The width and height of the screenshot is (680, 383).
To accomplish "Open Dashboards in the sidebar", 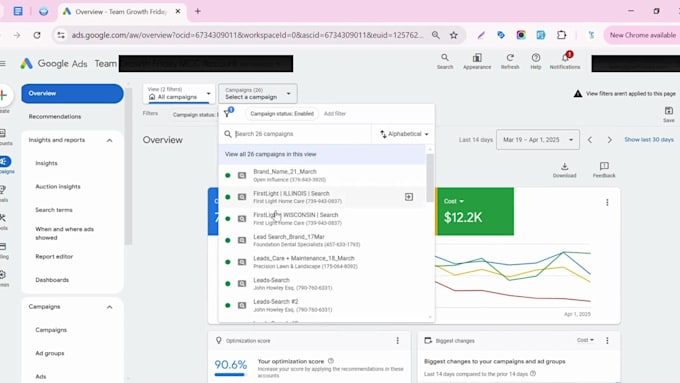I will pyautogui.click(x=52, y=280).
